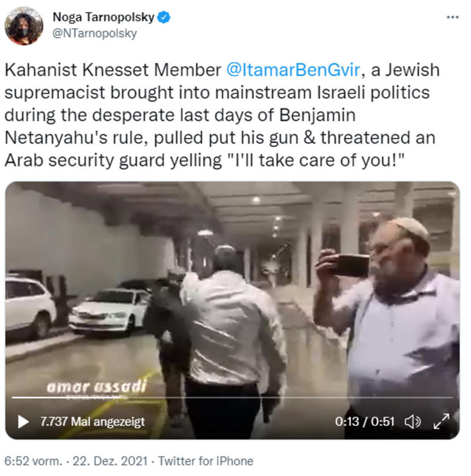Screen dimensions: 471x476
Task: Open the three-dot more options menu
Action: 453,17
